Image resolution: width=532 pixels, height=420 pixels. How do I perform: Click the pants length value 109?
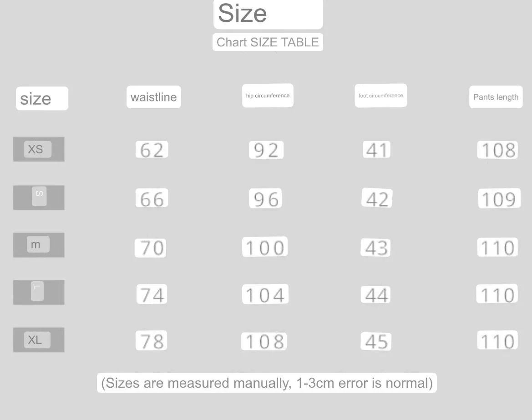pos(499,198)
